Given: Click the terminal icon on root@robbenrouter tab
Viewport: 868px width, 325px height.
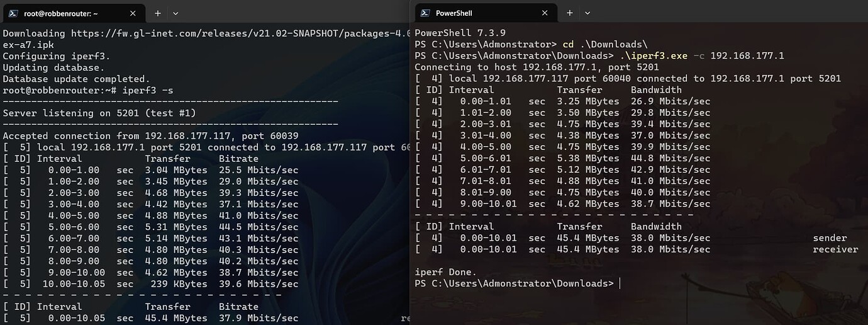Looking at the screenshot, I should 13,13.
